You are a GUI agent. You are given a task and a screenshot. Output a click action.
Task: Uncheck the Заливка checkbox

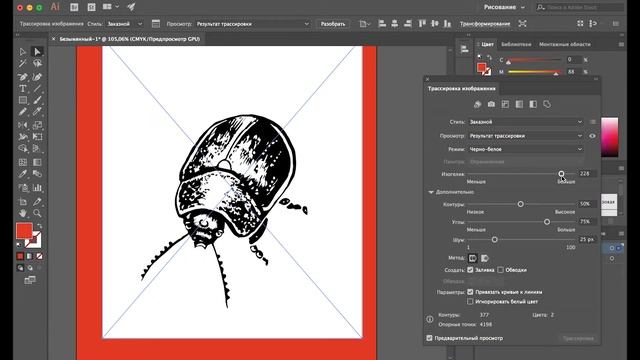(470, 270)
